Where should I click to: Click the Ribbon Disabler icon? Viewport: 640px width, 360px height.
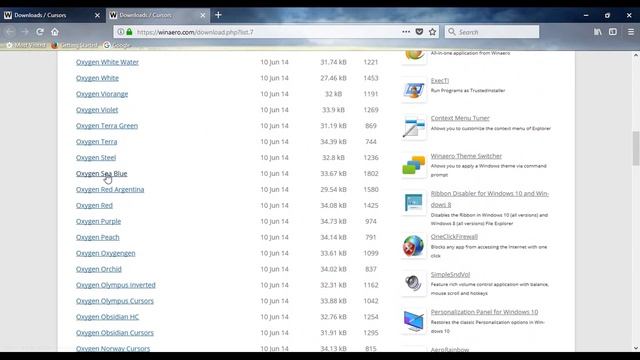coord(413,202)
